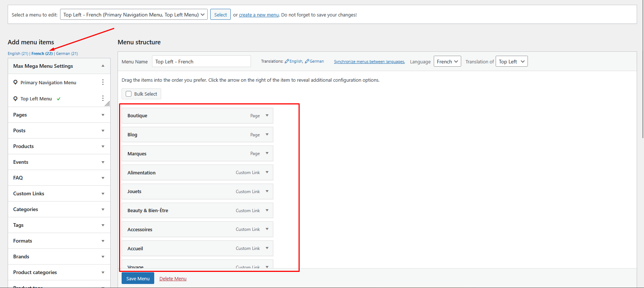Click location pin icon for Primary Navigation Menu
This screenshot has width=644, height=288.
[x=15, y=82]
